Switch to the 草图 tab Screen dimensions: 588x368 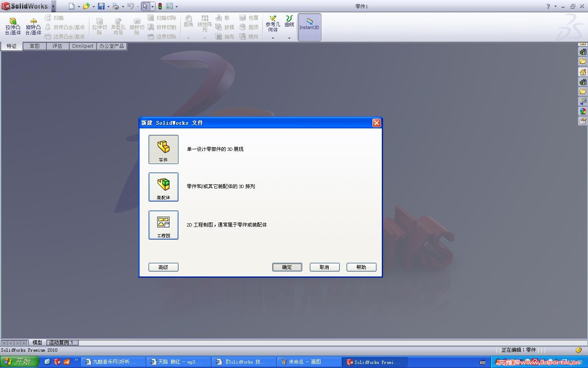(x=35, y=46)
